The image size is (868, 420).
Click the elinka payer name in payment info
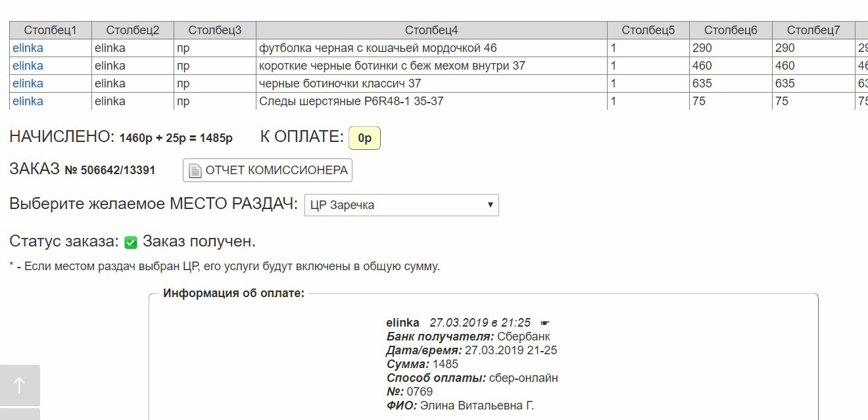pos(402,323)
